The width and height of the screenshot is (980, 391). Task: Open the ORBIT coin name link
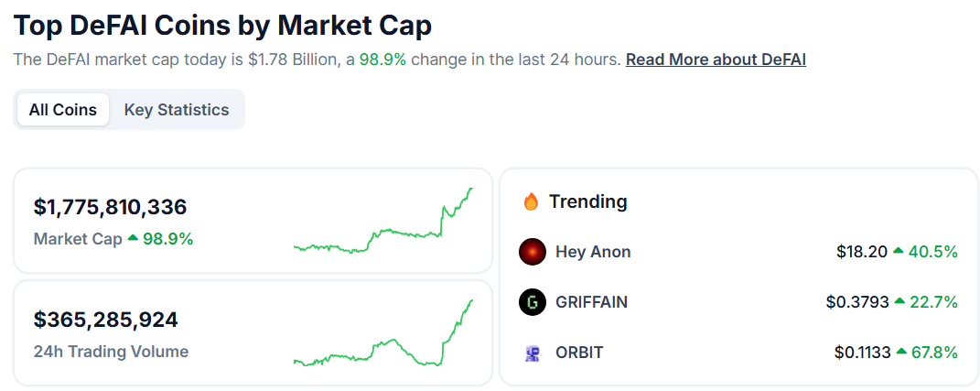tap(579, 353)
